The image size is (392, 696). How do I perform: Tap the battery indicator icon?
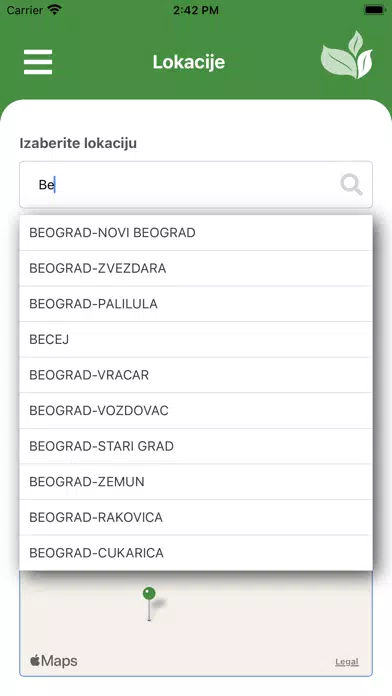tap(375, 10)
